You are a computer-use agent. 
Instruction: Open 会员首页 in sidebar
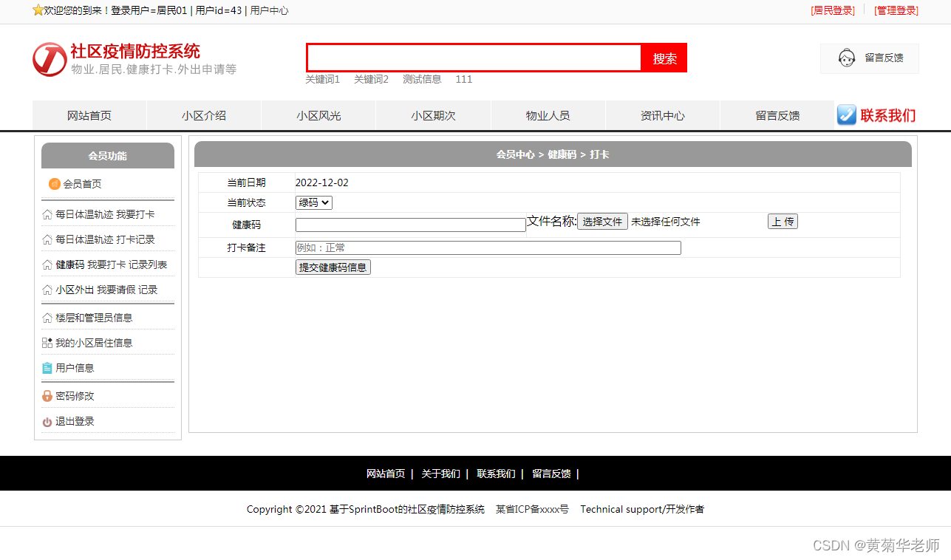[x=82, y=184]
